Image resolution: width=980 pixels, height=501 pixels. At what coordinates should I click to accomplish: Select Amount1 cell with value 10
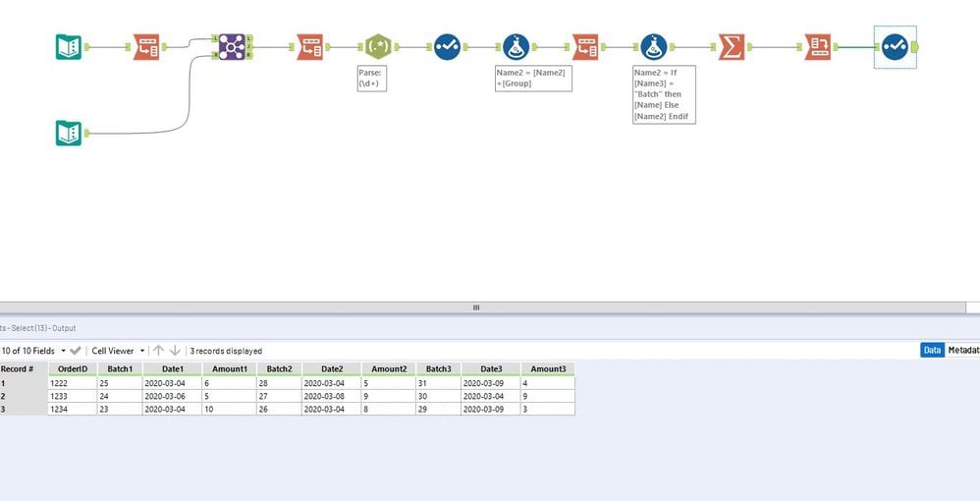tap(230, 409)
